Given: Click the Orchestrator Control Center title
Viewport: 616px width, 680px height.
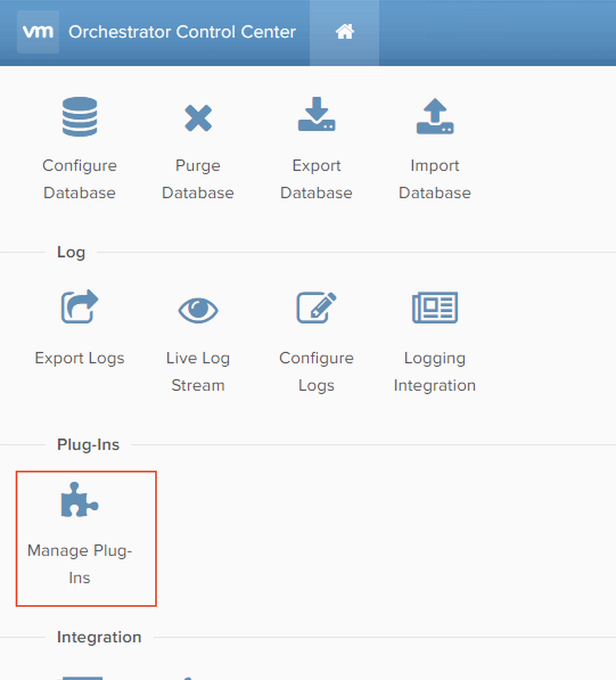Looking at the screenshot, I should [x=182, y=32].
